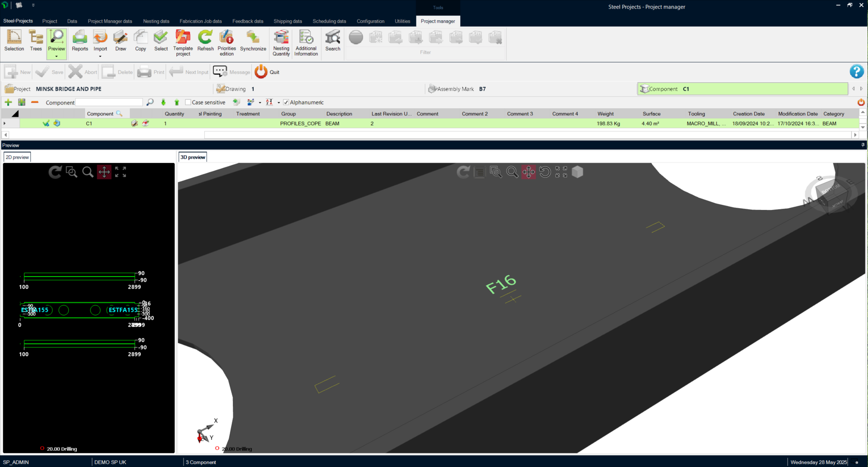Expand the Preview dropdown arrow
Image resolution: width=868 pixels, height=467 pixels.
click(57, 57)
